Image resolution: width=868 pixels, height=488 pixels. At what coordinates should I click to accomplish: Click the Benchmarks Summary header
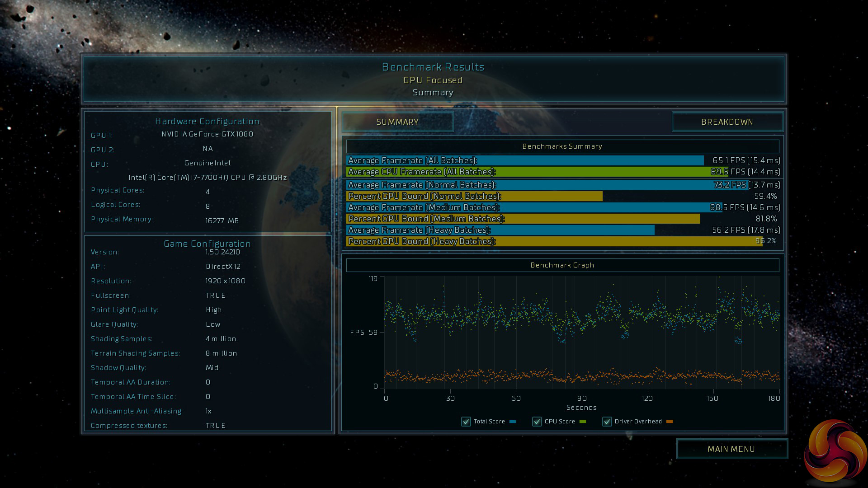(562, 146)
